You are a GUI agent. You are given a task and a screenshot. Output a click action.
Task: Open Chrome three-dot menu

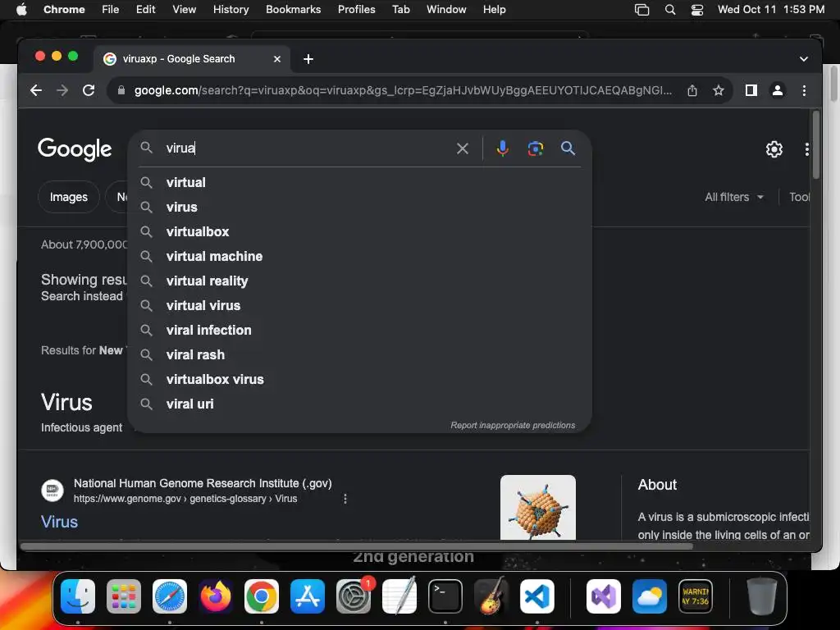click(804, 90)
